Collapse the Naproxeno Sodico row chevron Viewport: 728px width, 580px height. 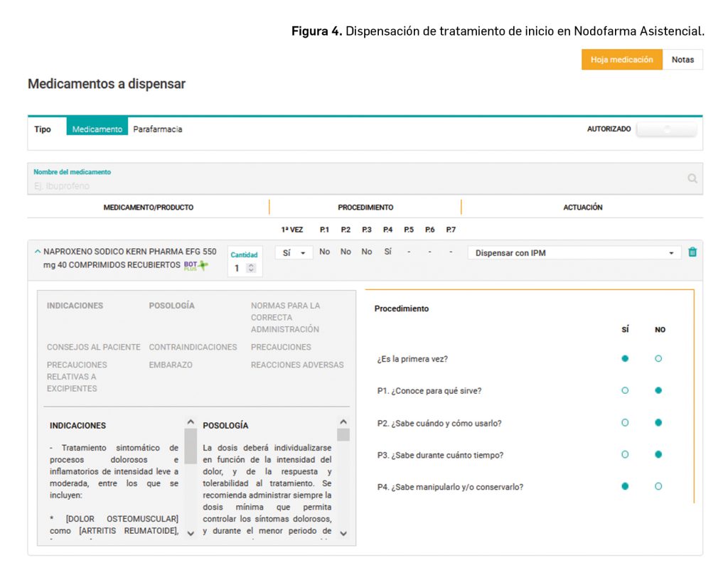(38, 252)
